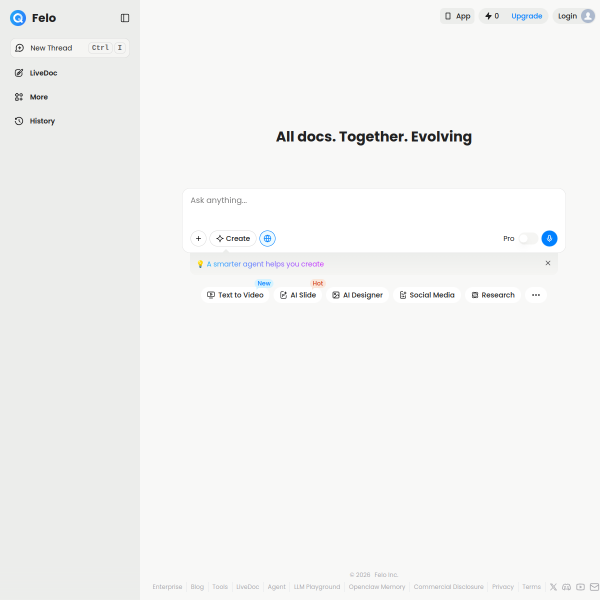Click the Ctrl shortcut key badge
The image size is (600, 600).
click(100, 47)
